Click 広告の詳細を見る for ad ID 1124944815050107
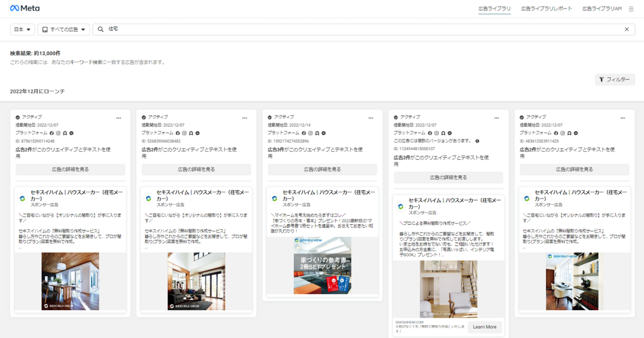The image size is (644, 338). tap(449, 178)
